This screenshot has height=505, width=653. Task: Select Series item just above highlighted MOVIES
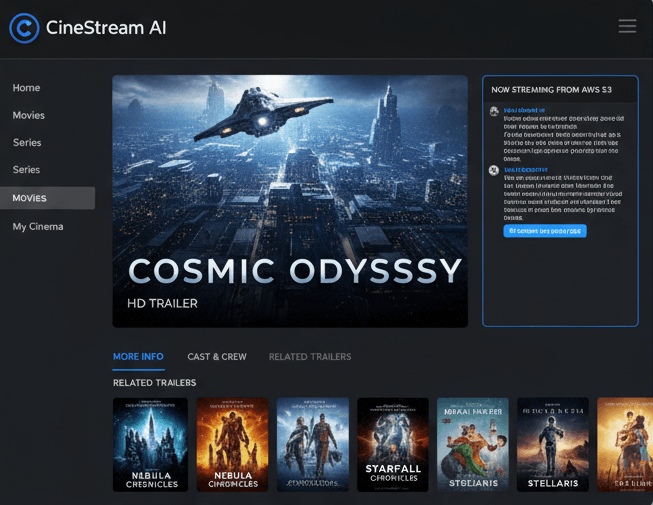26,169
